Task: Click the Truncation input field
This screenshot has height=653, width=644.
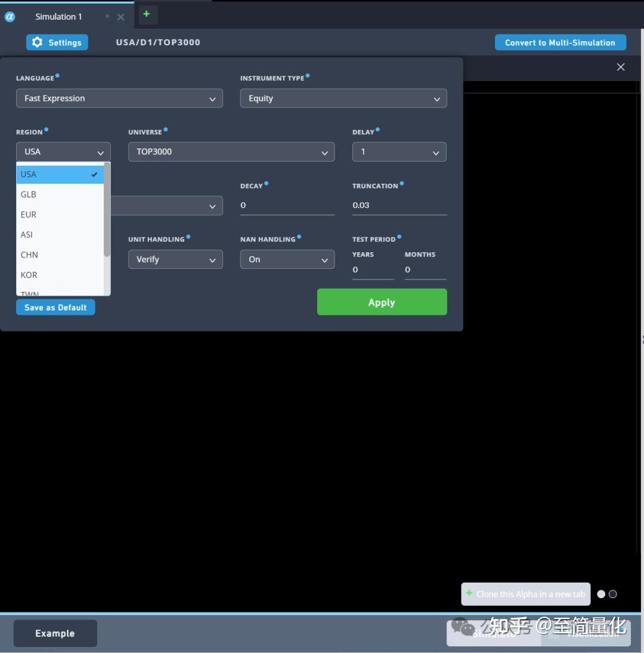Action: (400, 205)
